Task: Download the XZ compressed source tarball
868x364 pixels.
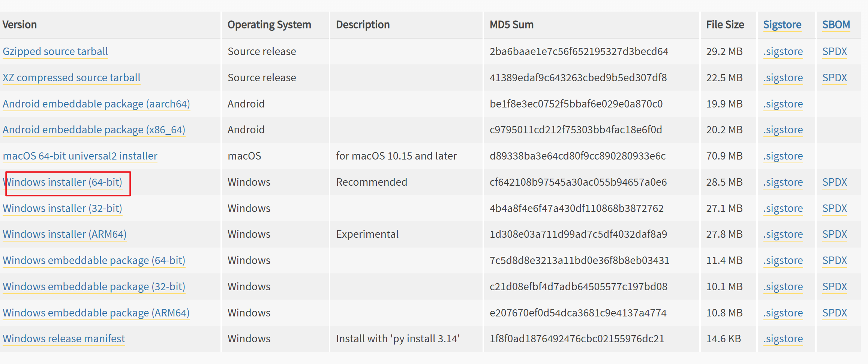Action: coord(71,78)
